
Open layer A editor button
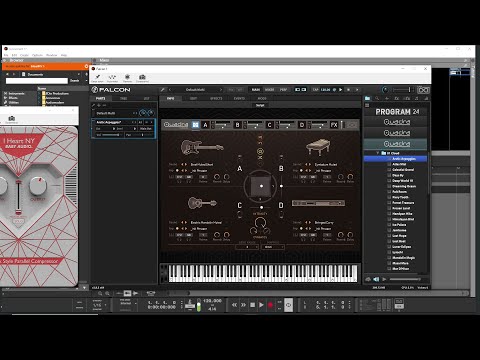click(206, 125)
